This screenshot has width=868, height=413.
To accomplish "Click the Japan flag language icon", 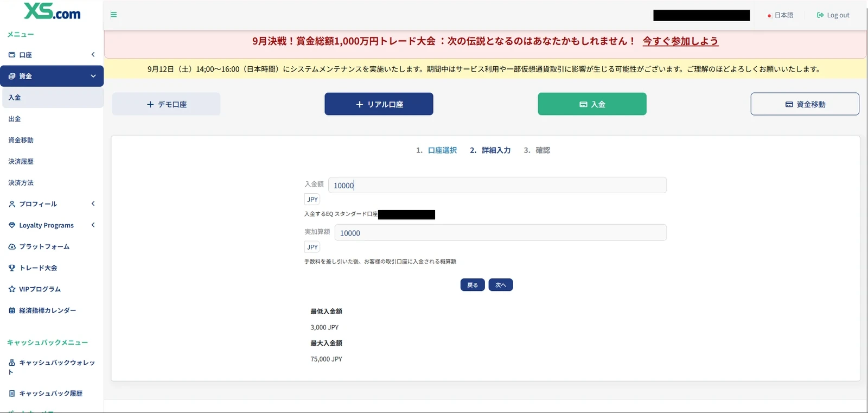I will click(x=769, y=16).
